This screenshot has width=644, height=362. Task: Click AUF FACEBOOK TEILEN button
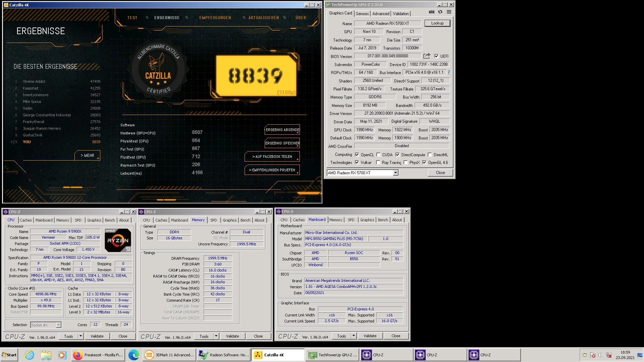click(x=272, y=157)
